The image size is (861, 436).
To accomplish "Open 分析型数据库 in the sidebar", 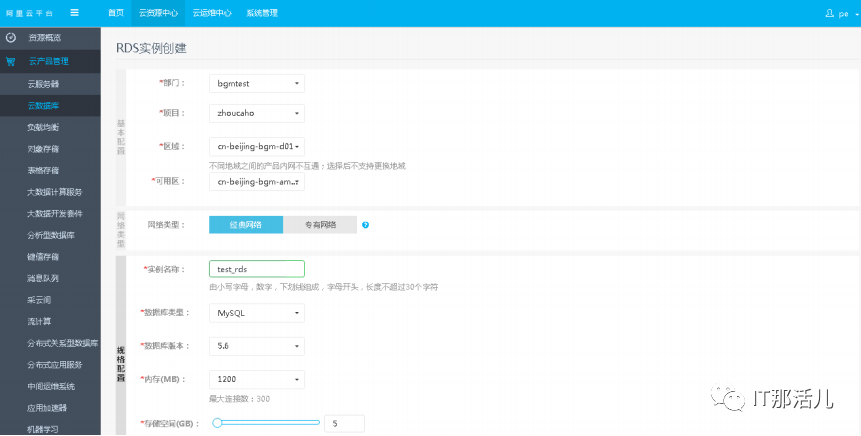I will pyautogui.click(x=50, y=235).
